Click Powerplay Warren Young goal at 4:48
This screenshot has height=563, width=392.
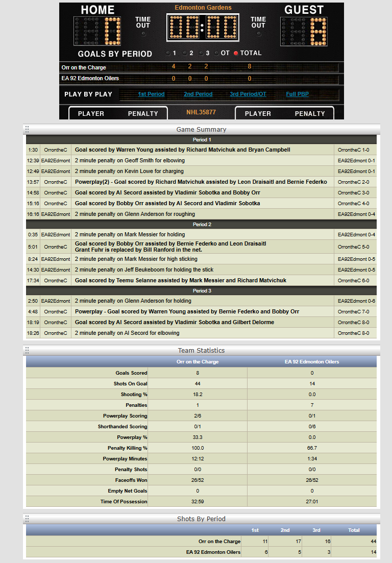202,312
